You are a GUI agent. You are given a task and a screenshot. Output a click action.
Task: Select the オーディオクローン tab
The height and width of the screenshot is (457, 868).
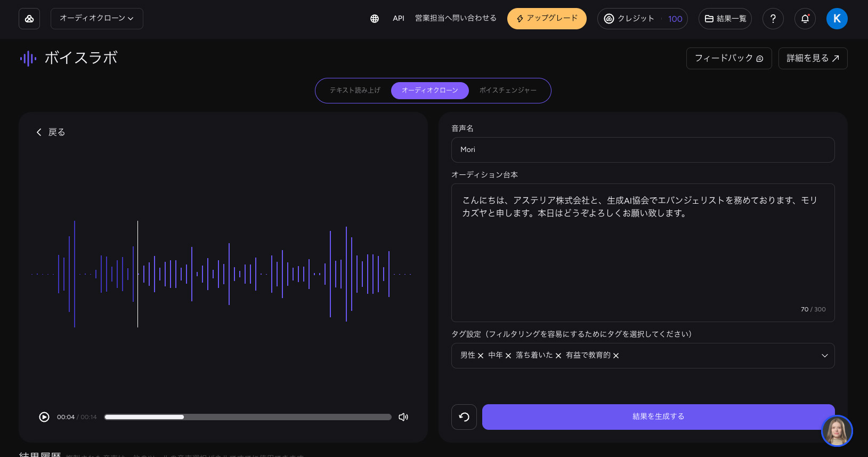(x=430, y=91)
